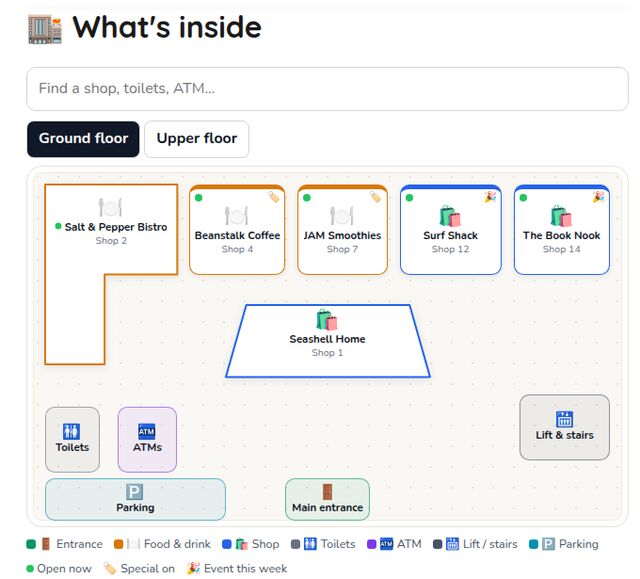Select the Parking P icon on the floor map

coord(134,492)
